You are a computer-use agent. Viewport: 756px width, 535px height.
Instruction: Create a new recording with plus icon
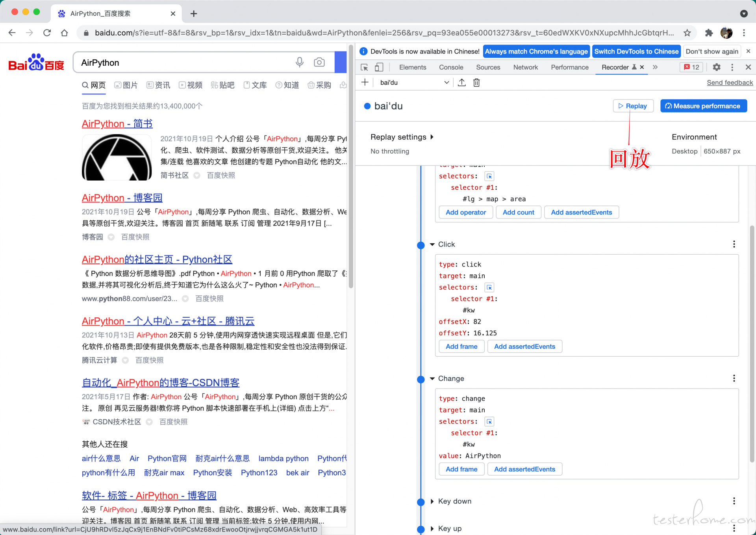click(365, 82)
